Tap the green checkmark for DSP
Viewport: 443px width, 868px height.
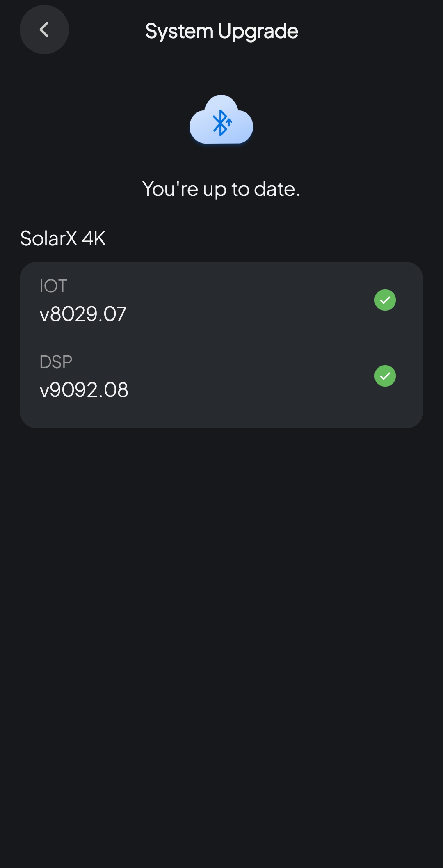pos(385,376)
